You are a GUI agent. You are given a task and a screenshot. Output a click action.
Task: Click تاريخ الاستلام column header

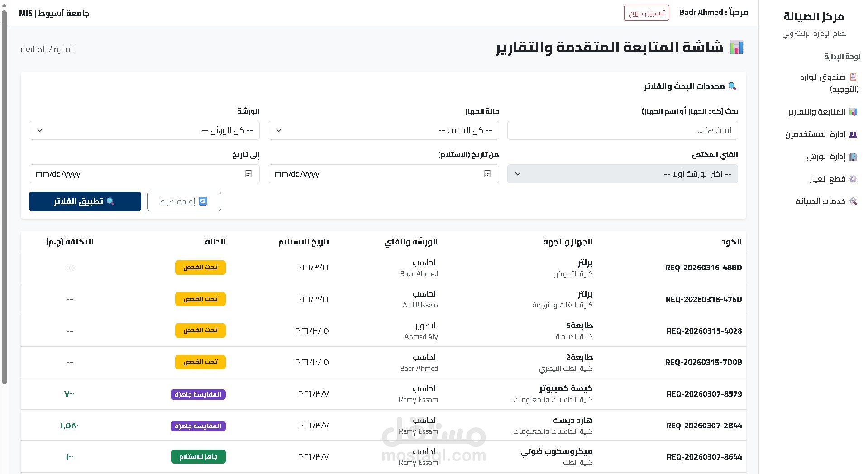click(x=304, y=242)
